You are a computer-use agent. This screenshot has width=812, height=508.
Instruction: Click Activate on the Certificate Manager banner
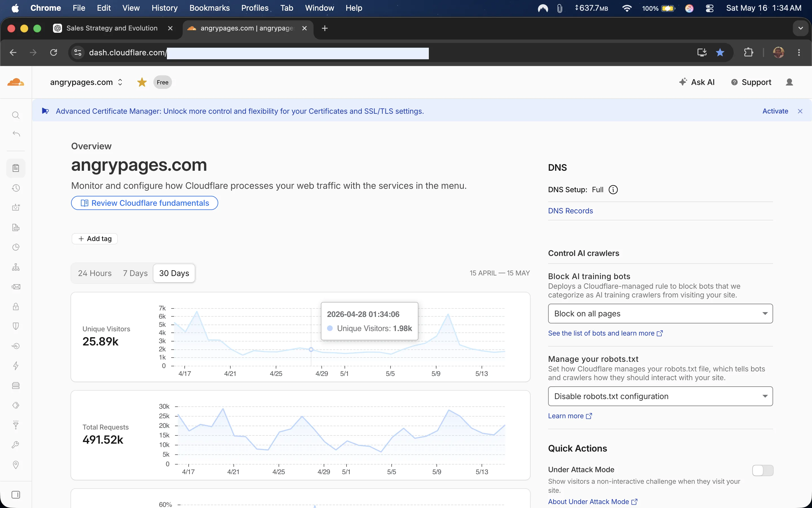pos(775,111)
